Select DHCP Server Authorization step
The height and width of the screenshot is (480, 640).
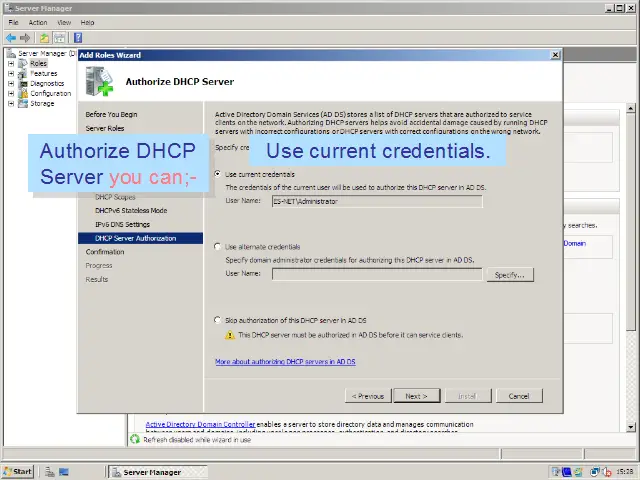click(x=140, y=238)
